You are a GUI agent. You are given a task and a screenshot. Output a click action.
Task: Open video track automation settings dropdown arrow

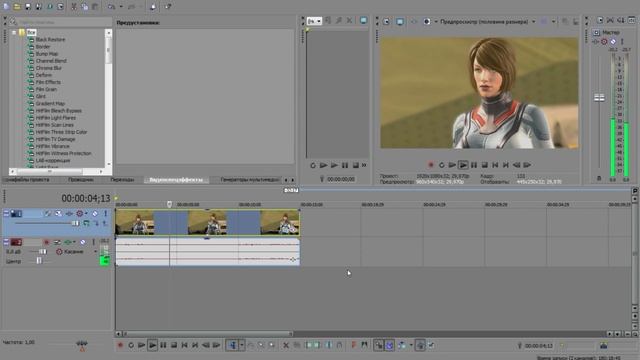coord(86,213)
